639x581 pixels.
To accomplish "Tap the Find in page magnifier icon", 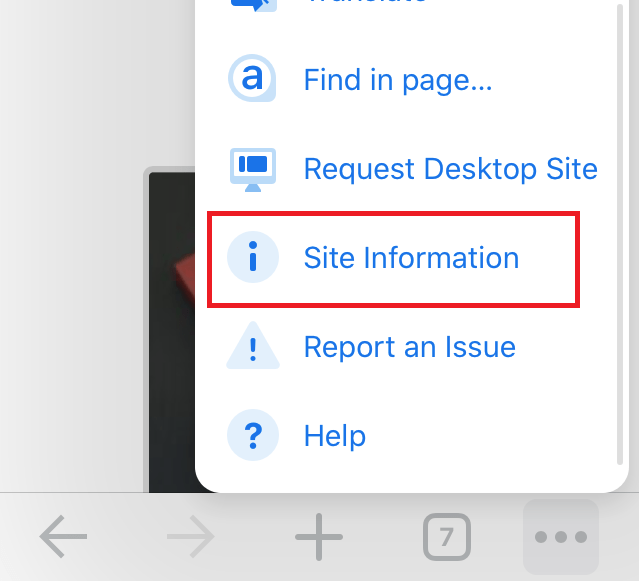I will [252, 78].
